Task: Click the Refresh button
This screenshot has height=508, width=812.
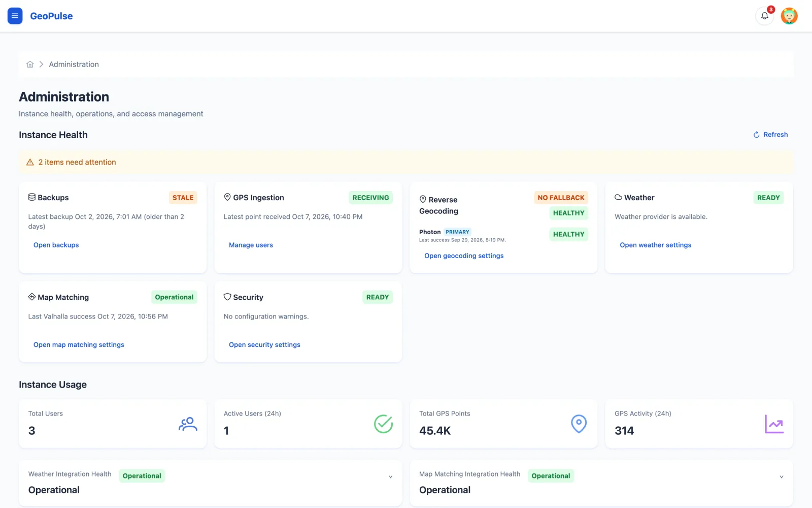Action: pos(770,135)
